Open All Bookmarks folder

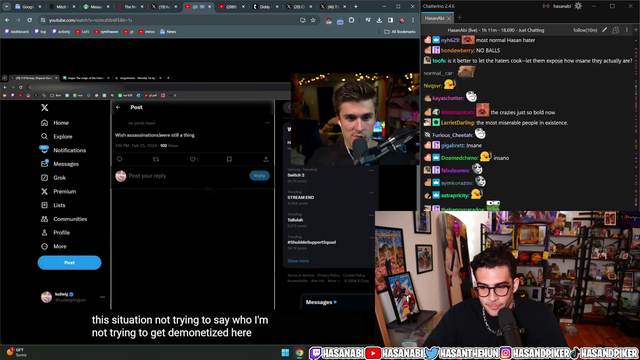pos(400,31)
